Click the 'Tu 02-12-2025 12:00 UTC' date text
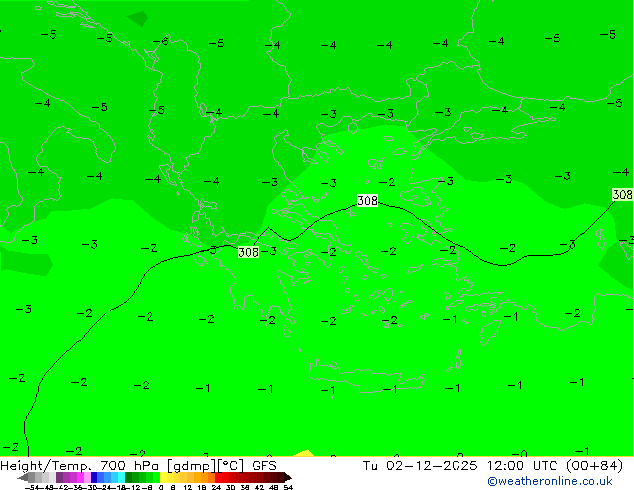634x490 pixels. click(x=461, y=466)
